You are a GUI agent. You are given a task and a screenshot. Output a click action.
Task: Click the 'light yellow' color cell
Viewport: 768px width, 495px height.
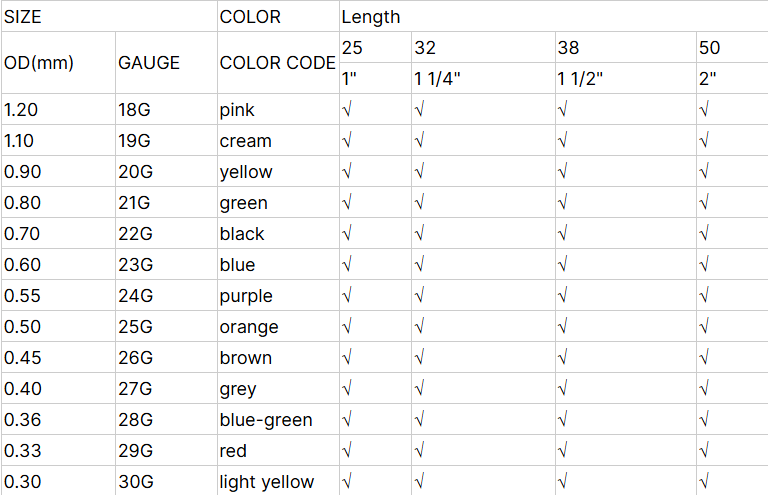click(x=267, y=482)
